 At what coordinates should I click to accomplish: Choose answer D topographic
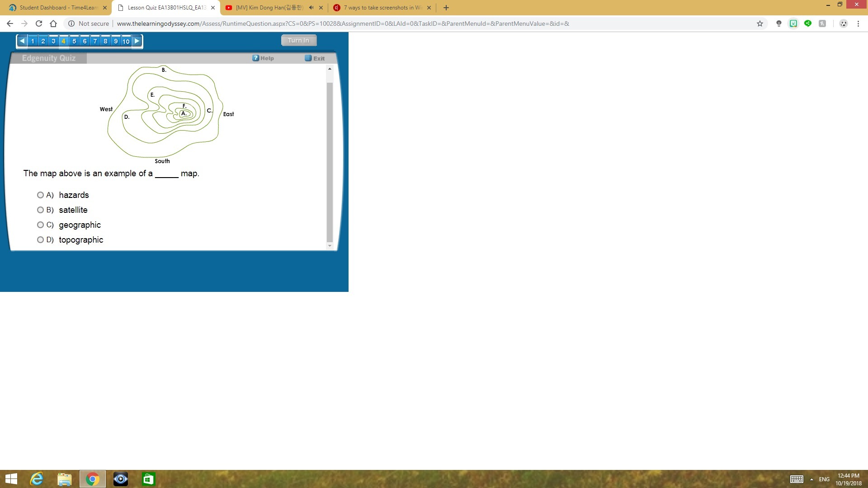40,240
